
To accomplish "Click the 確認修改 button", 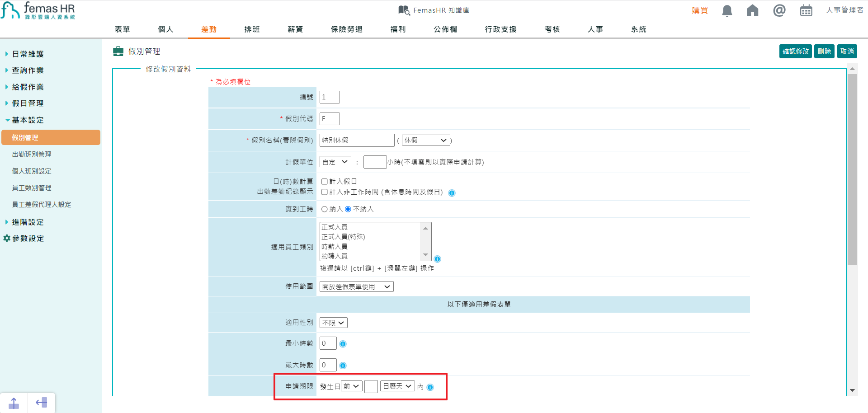I will click(x=795, y=51).
